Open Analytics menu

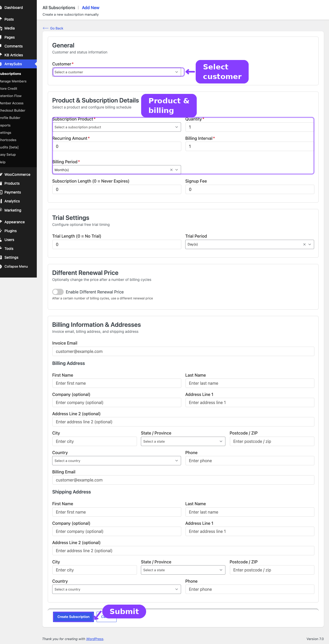[x=12, y=201]
